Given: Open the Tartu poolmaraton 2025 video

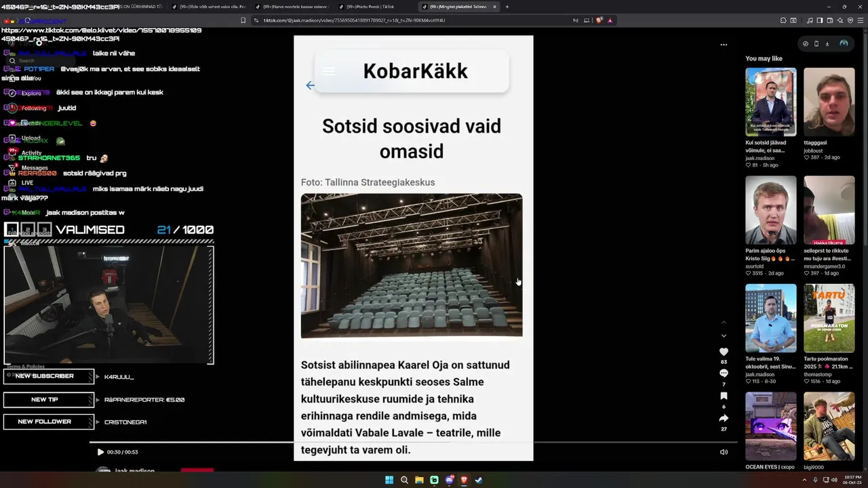Looking at the screenshot, I should (829, 319).
